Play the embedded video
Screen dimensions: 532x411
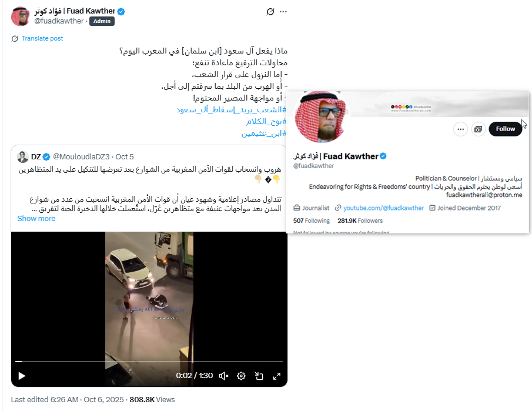click(22, 376)
